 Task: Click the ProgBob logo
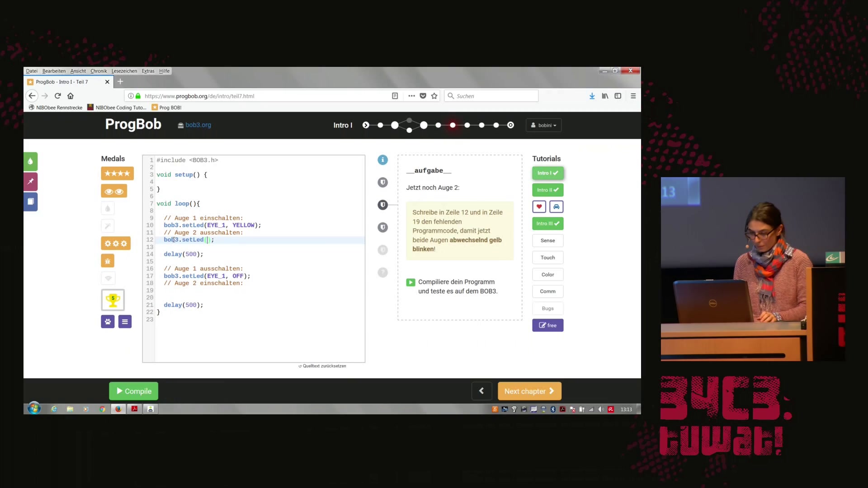[133, 124]
